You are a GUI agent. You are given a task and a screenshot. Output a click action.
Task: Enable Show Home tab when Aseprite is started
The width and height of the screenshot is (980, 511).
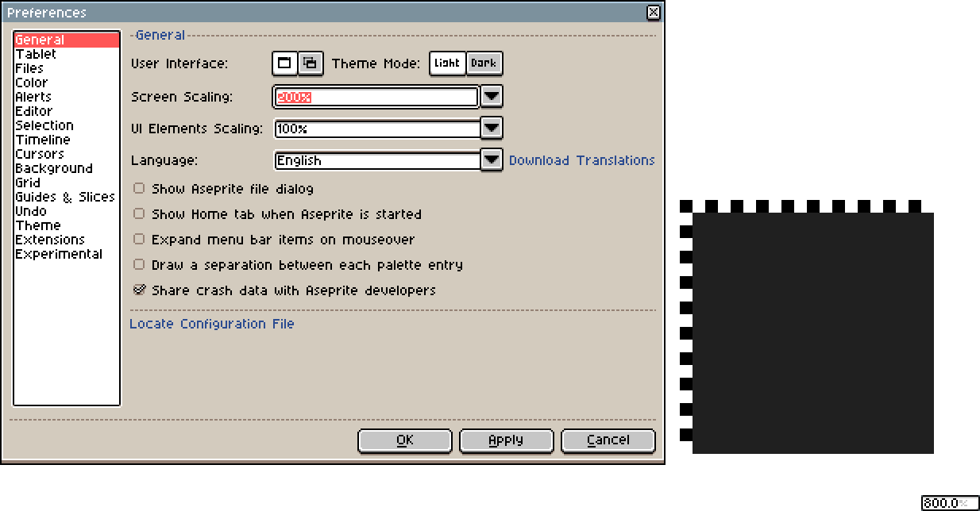[x=277, y=214]
